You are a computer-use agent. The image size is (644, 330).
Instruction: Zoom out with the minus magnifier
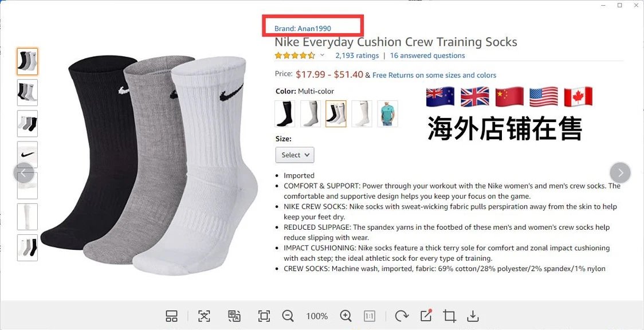point(288,316)
